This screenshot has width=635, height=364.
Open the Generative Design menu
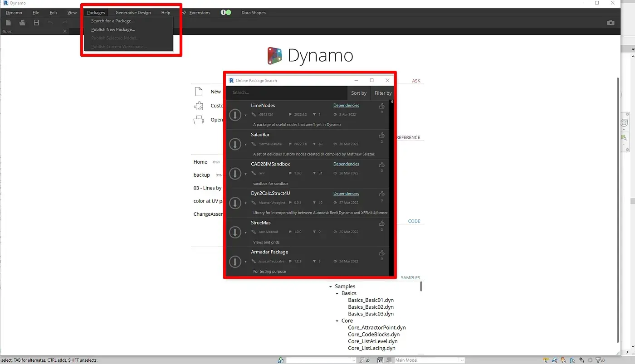133,13
